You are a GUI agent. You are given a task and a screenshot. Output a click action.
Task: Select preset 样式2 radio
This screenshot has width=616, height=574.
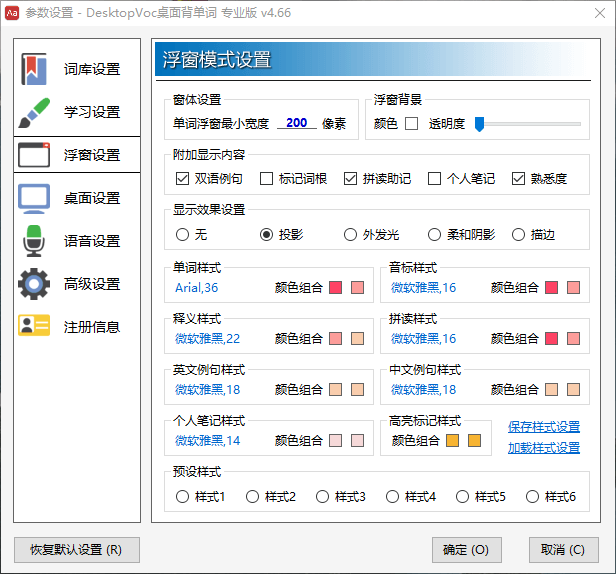[x=252, y=497]
